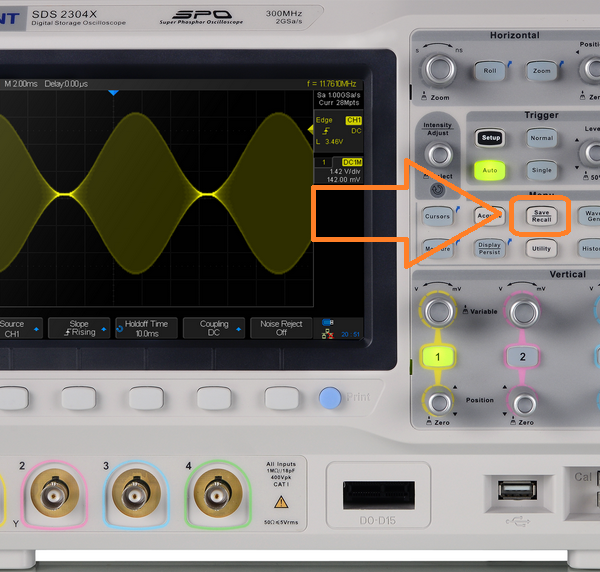Toggle Auto trigger mode button
Image resolution: width=600 pixels, height=572 pixels.
coord(489,171)
